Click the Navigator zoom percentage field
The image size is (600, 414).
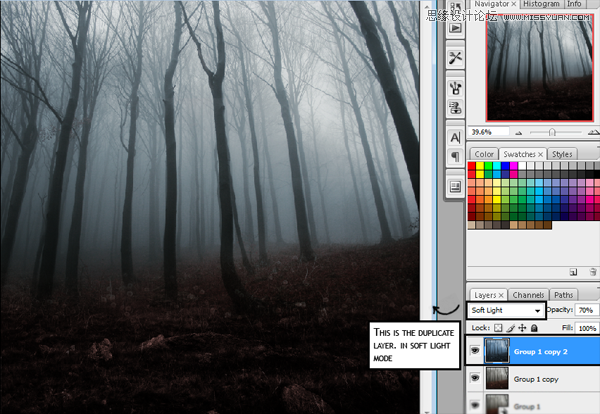coord(489,132)
